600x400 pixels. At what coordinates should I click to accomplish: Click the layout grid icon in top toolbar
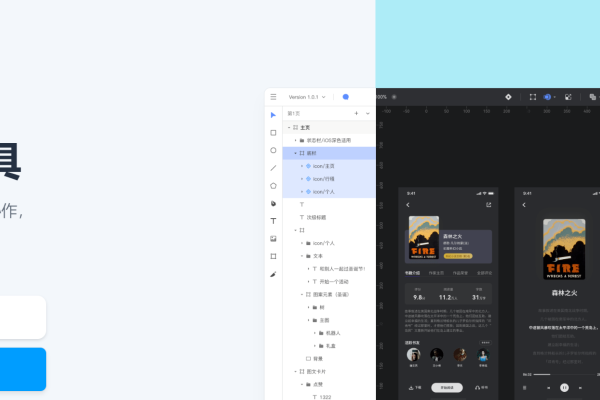pyautogui.click(x=568, y=97)
